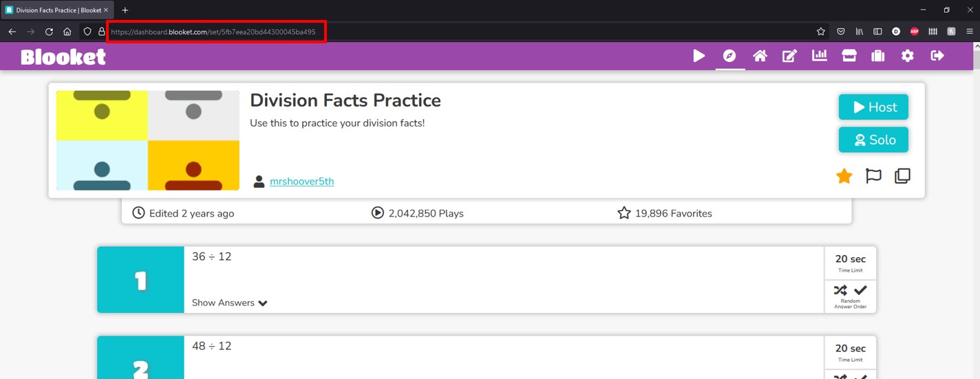The height and width of the screenshot is (379, 980).
Task: Report the set using the flag icon
Action: [x=873, y=176]
